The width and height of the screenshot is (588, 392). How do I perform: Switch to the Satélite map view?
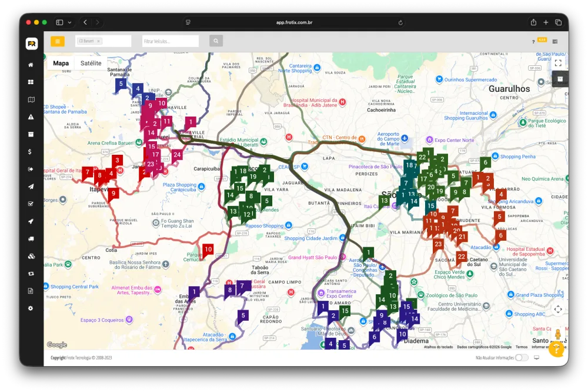click(91, 63)
